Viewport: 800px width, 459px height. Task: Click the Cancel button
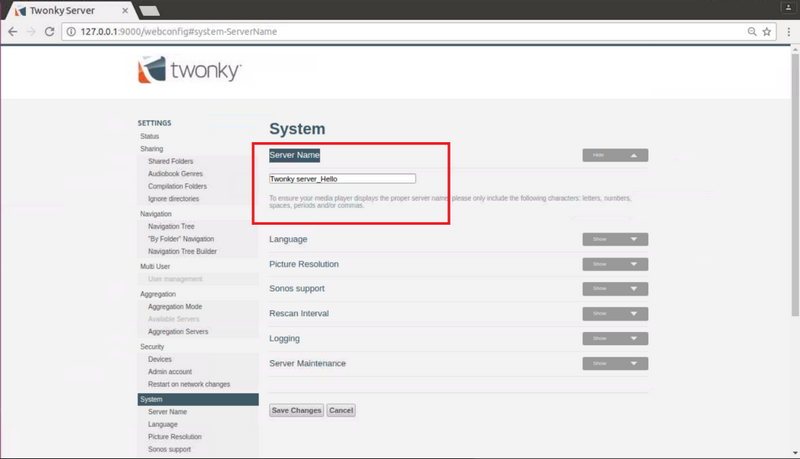[341, 410]
